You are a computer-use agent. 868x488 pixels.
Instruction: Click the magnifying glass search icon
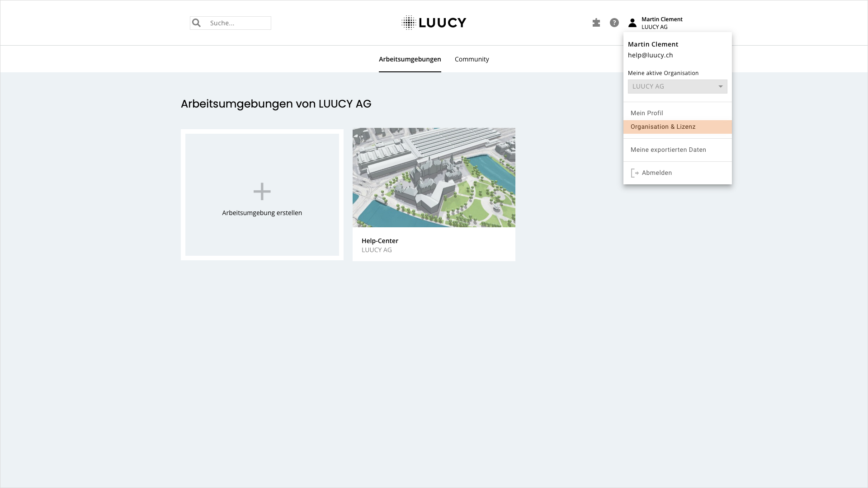[197, 23]
